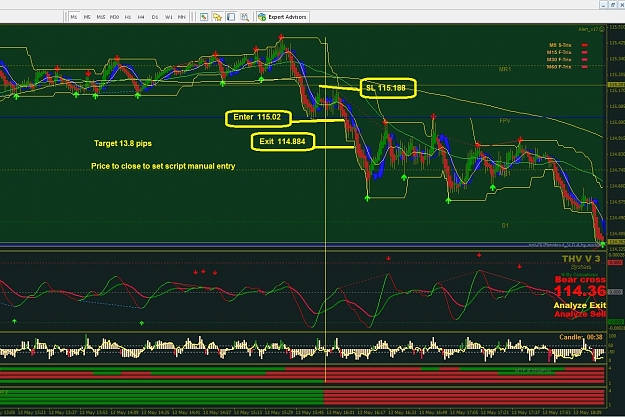Click red indicator beside M5 S-Trix
This screenshot has height=417, width=625.
[585, 45]
